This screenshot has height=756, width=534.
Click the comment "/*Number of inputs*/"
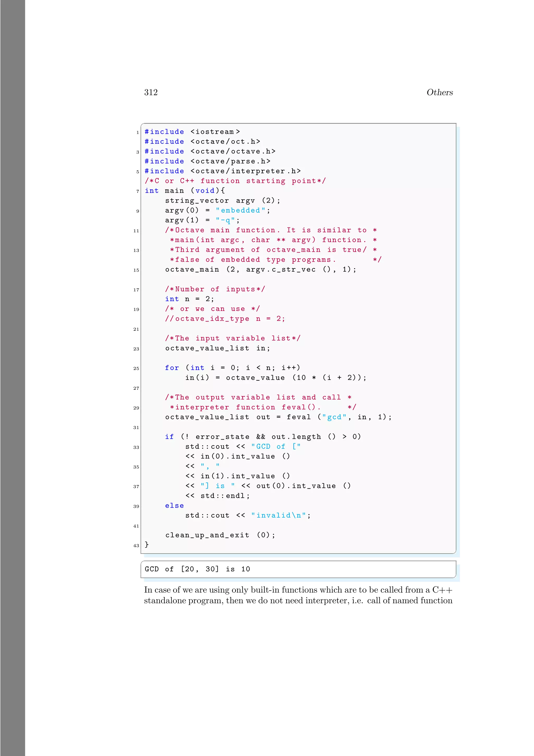pyautogui.click(x=215, y=289)
